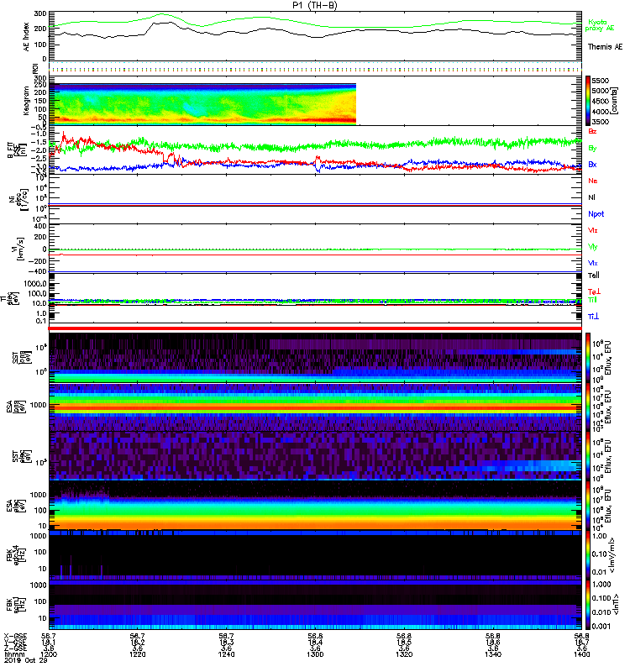Click the SST ion Eflux color bar

[588, 358]
